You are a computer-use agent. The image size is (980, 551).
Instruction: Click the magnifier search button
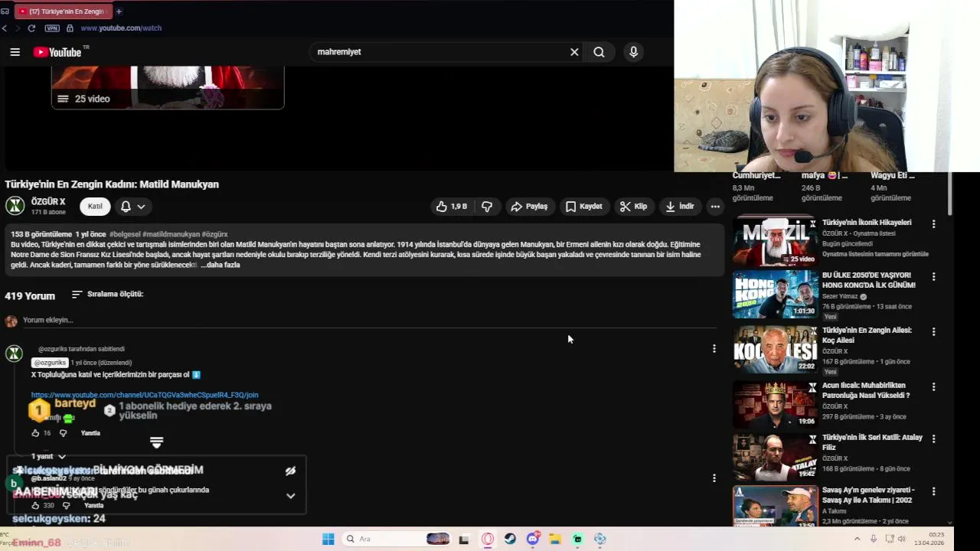tap(599, 52)
